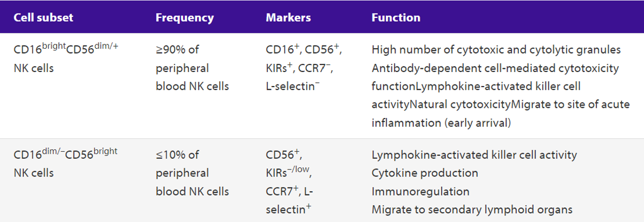
Task: Click Migrate to secondary lymphoid organs text
Action: [472, 209]
